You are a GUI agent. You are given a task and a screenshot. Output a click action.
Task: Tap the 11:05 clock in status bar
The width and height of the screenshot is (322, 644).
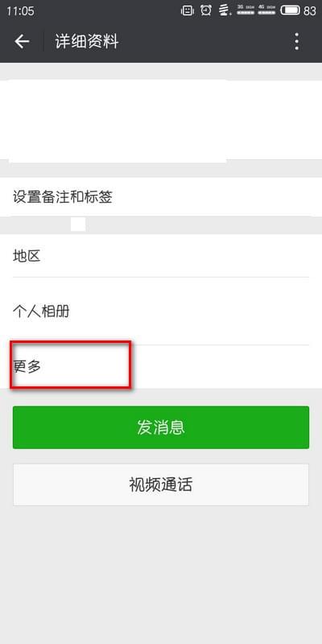(x=21, y=11)
